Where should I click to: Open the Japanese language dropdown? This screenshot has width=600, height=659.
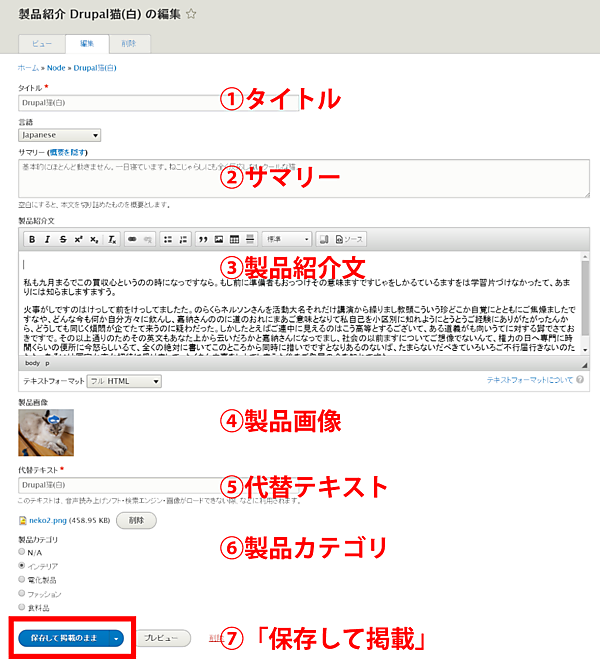[x=59, y=135]
